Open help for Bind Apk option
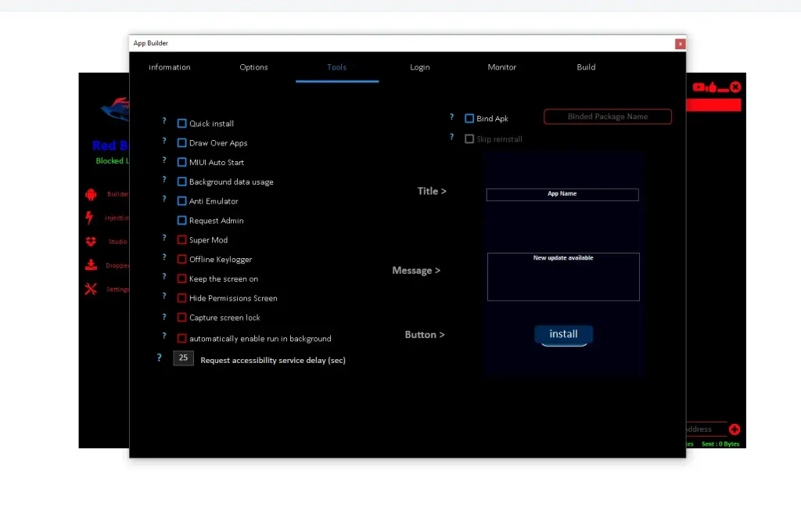 click(x=451, y=116)
